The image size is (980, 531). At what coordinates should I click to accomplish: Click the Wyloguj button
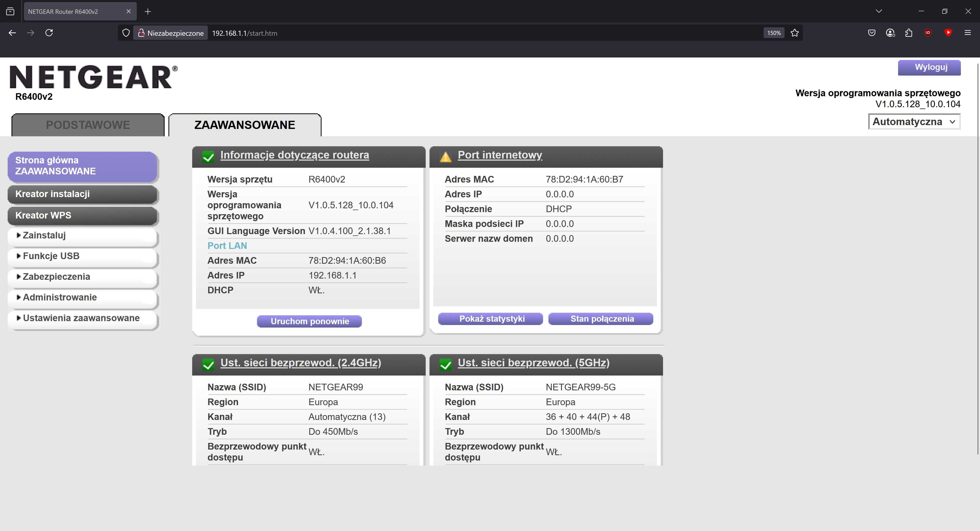click(929, 67)
